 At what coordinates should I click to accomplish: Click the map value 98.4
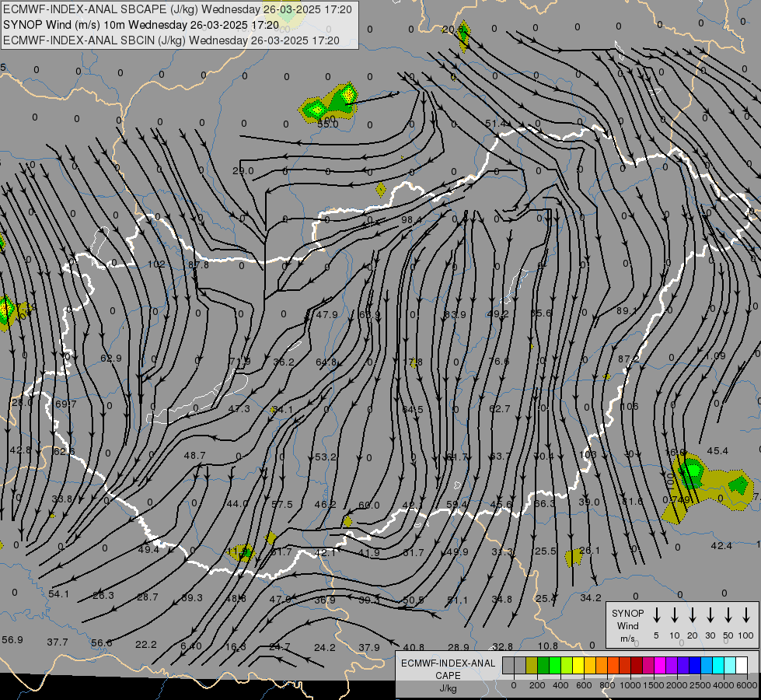(x=411, y=220)
